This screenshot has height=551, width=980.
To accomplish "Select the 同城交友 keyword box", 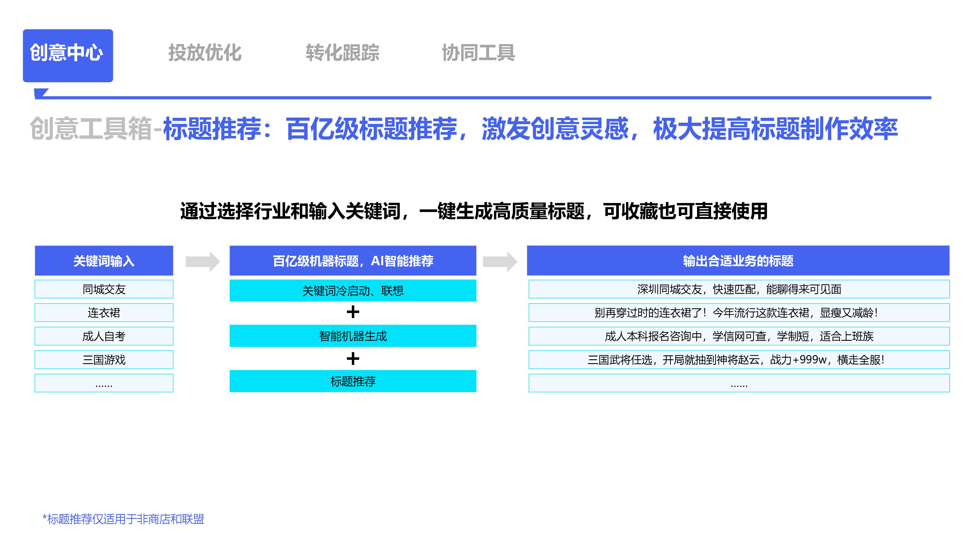I will (x=104, y=289).
